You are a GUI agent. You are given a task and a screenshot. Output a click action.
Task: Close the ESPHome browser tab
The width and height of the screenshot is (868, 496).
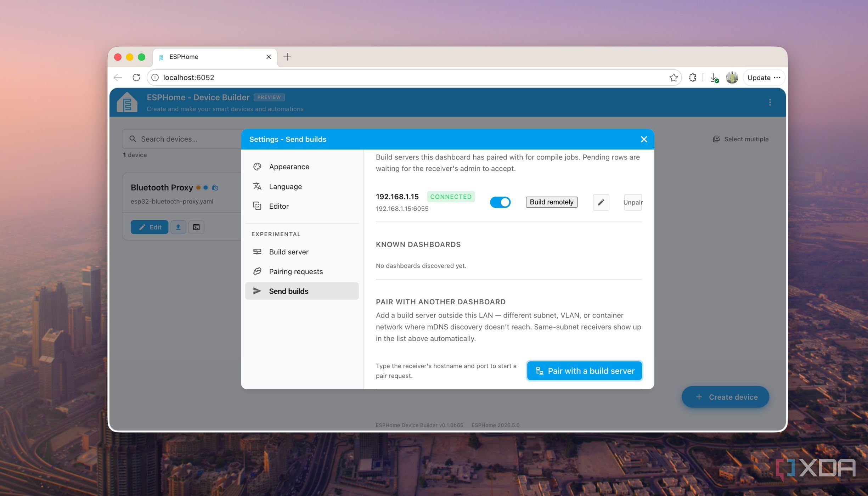[269, 57]
